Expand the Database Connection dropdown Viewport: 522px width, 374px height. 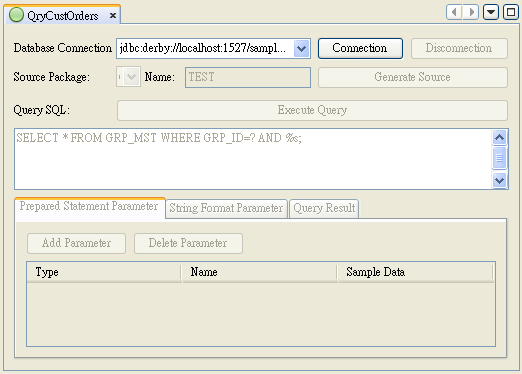tap(302, 49)
